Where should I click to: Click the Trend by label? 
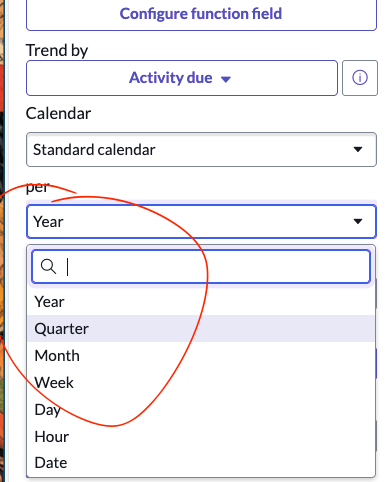click(57, 51)
